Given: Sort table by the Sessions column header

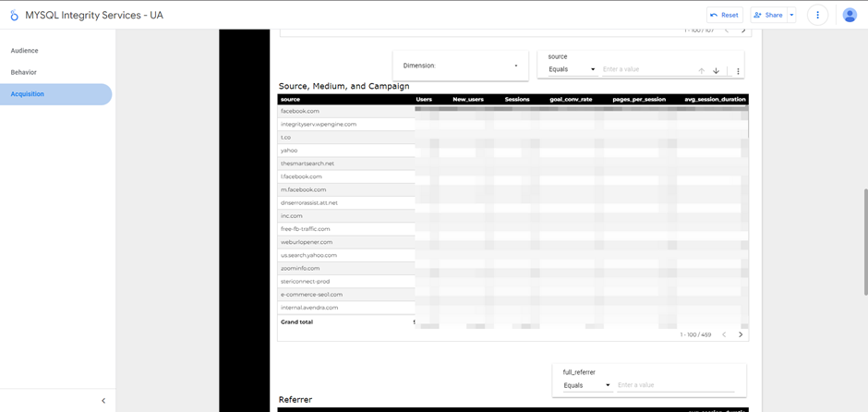Looking at the screenshot, I should (x=517, y=99).
